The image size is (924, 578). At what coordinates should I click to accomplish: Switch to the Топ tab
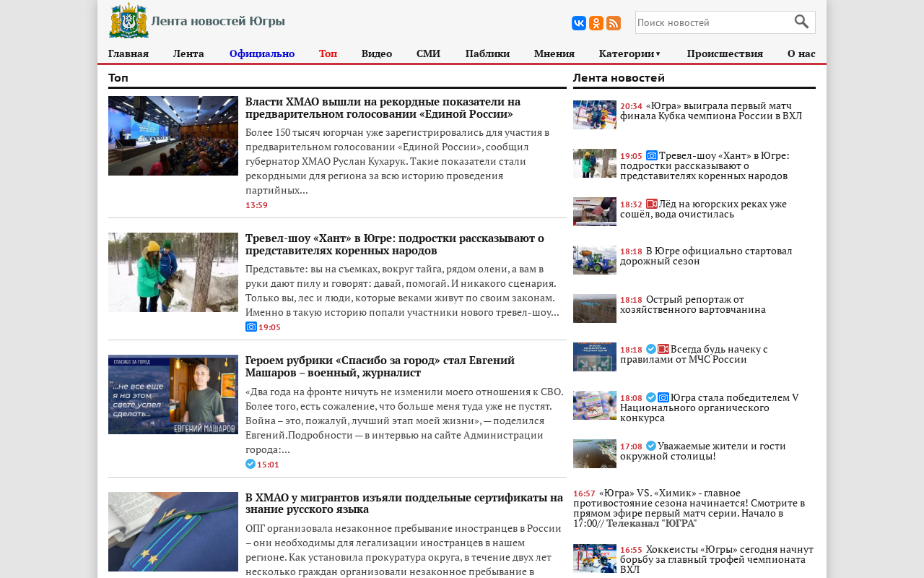pyautogui.click(x=328, y=53)
